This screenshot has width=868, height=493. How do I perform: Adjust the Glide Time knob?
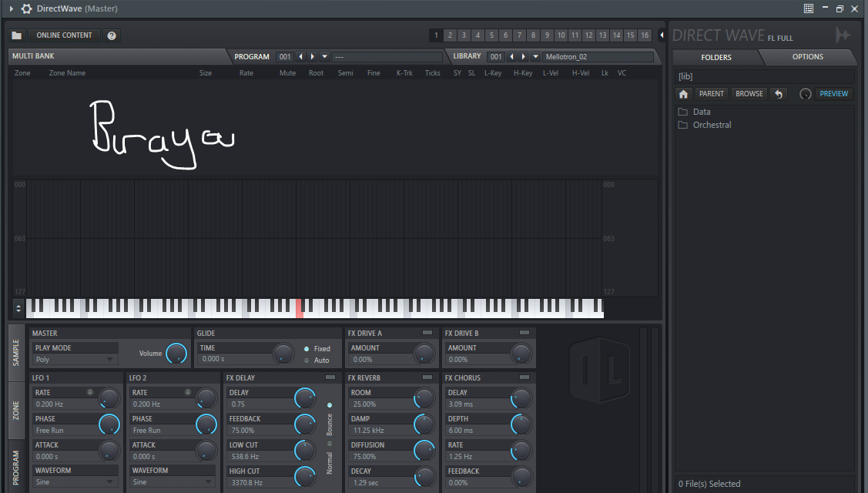tap(283, 354)
